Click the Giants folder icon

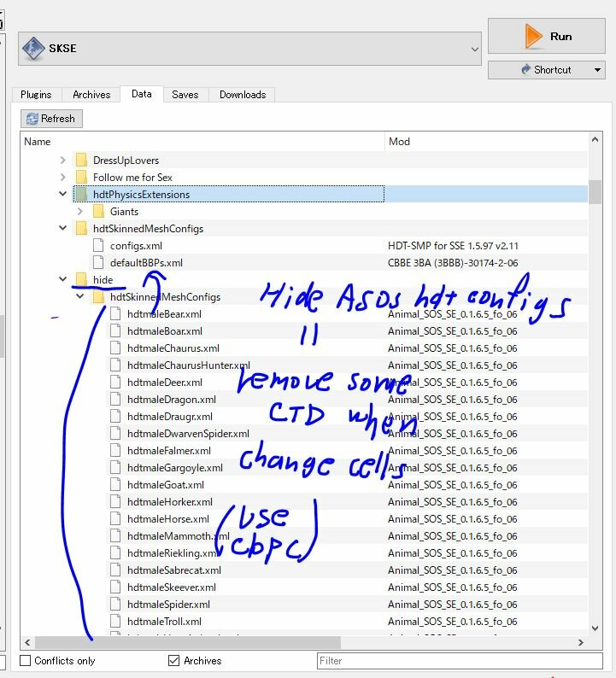[98, 212]
